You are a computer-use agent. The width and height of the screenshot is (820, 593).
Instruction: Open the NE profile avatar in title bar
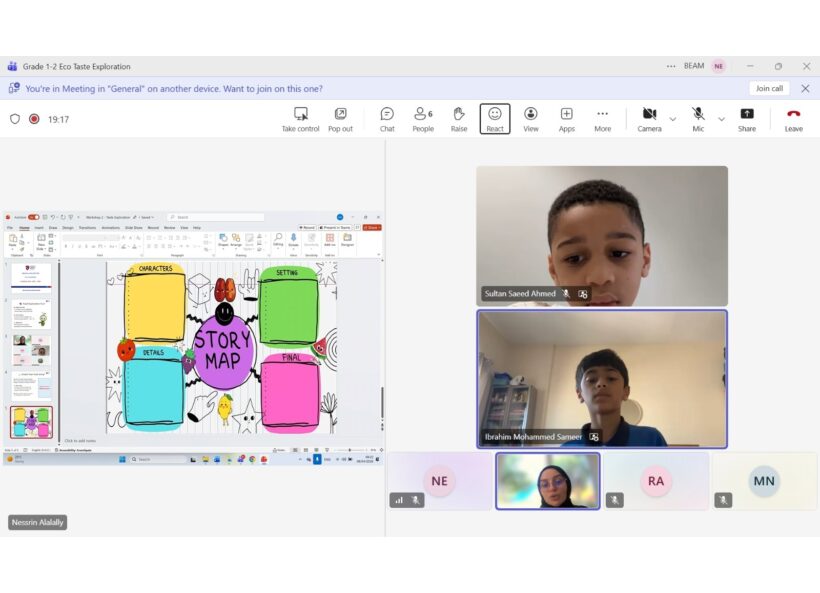click(x=719, y=66)
